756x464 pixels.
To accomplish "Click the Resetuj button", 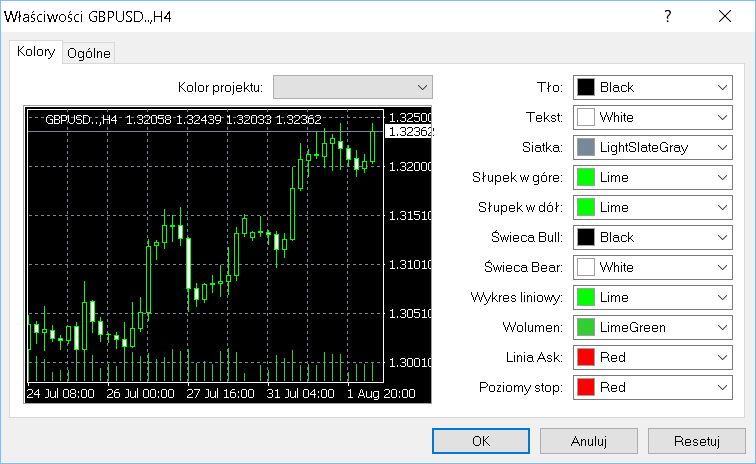I will click(x=697, y=441).
